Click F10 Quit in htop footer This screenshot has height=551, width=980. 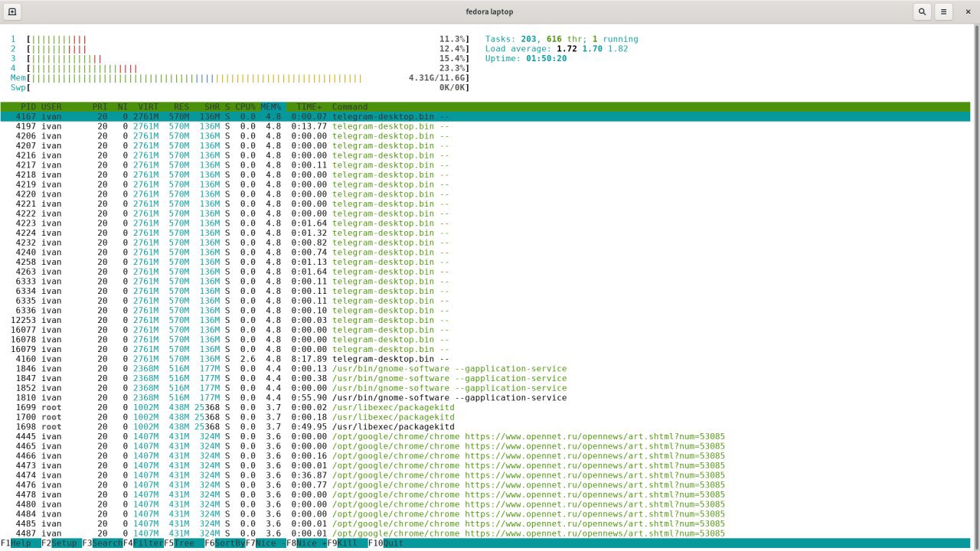click(x=386, y=543)
